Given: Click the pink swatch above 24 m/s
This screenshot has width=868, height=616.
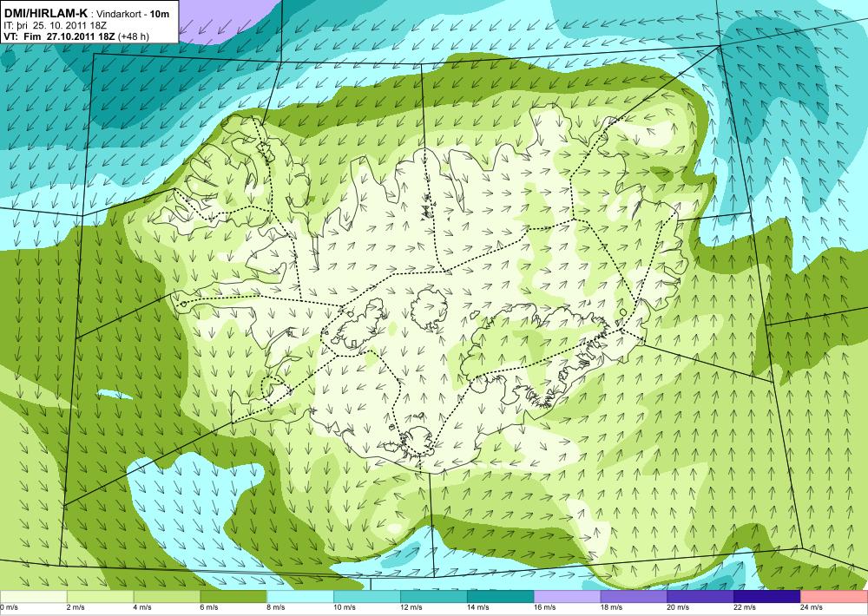Looking at the screenshot, I should click(x=834, y=597).
